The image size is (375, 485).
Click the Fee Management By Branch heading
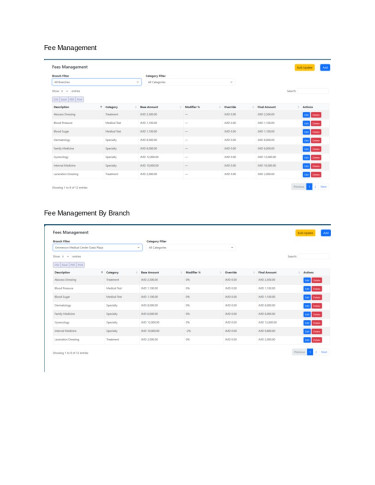tap(87, 213)
